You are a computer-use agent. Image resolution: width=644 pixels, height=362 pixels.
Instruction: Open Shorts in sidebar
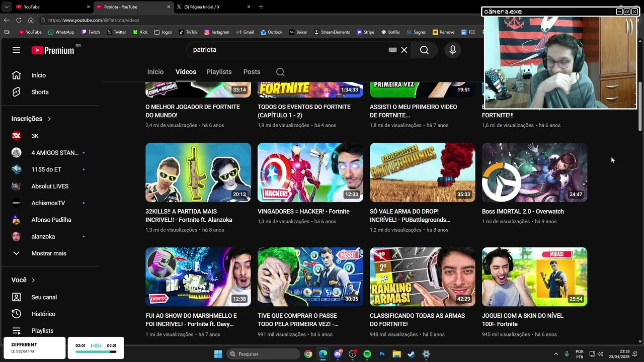pos(50,92)
